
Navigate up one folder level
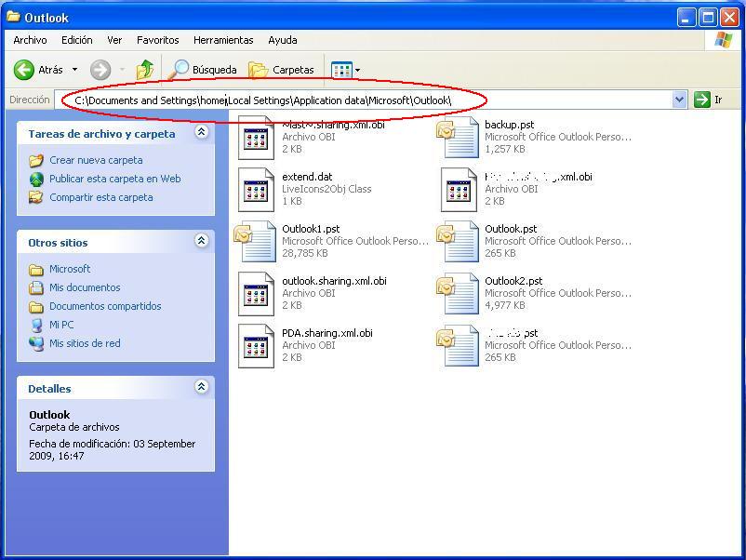(144, 69)
